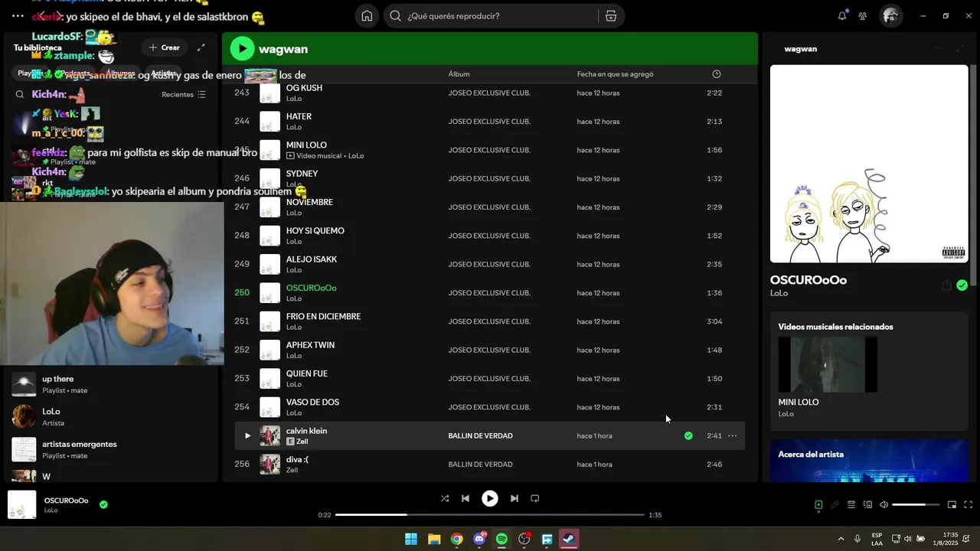Skip to the next track
This screenshot has height=551, width=980.
point(514,498)
